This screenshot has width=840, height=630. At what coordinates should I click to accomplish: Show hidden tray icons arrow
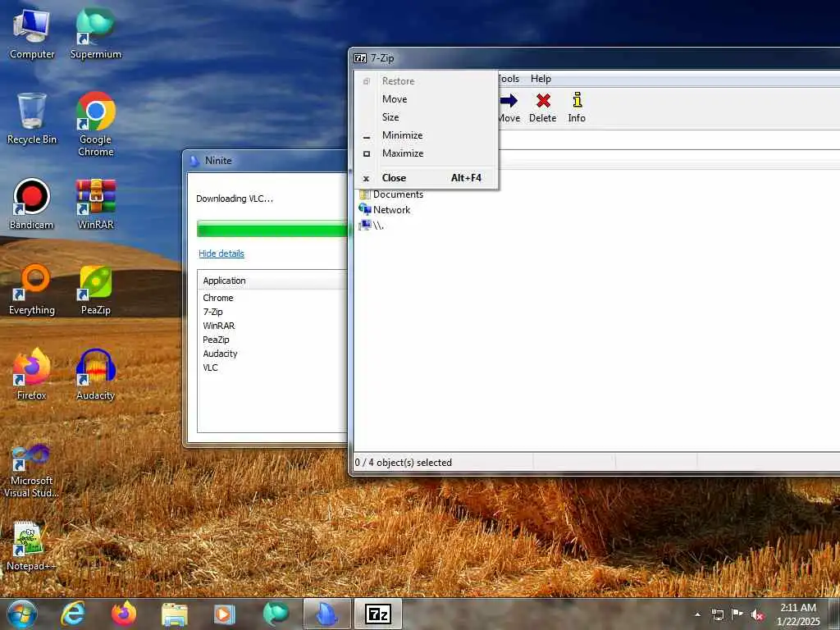pyautogui.click(x=697, y=614)
